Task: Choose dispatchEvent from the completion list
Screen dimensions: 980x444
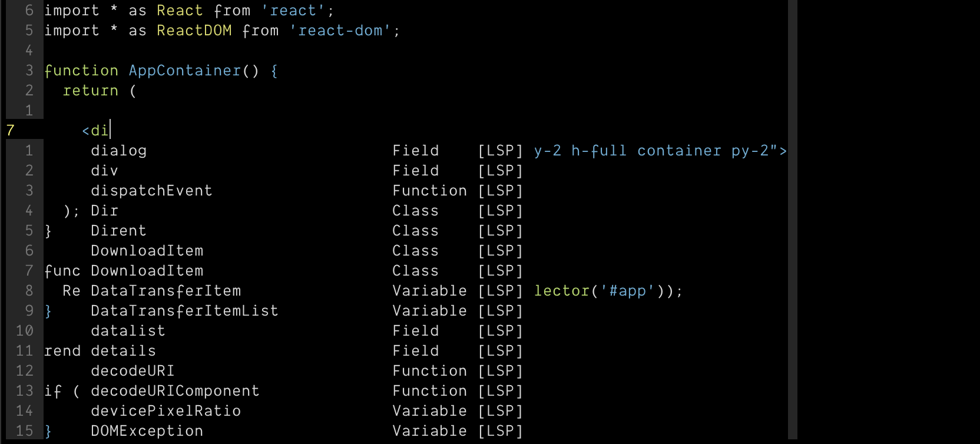Action: [x=151, y=190]
